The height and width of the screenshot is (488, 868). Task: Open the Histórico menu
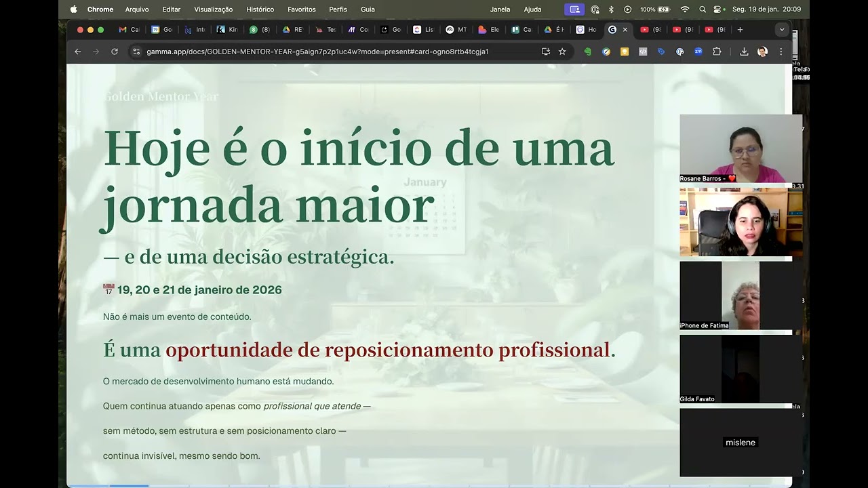point(260,9)
